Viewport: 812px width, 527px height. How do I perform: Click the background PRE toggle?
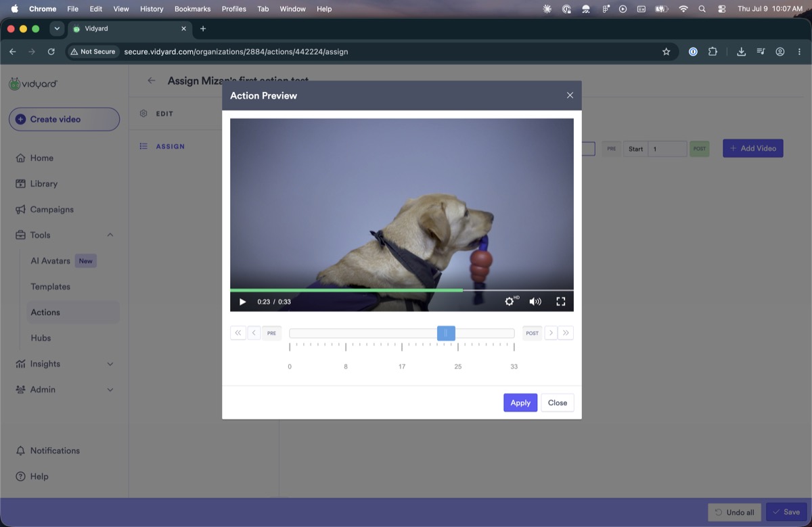pyautogui.click(x=612, y=149)
